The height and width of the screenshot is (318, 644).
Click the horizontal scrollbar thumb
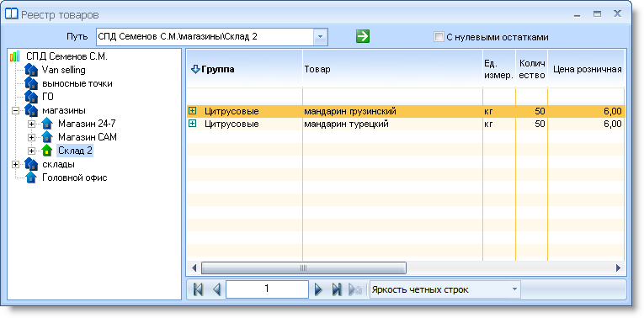pyautogui.click(x=304, y=268)
